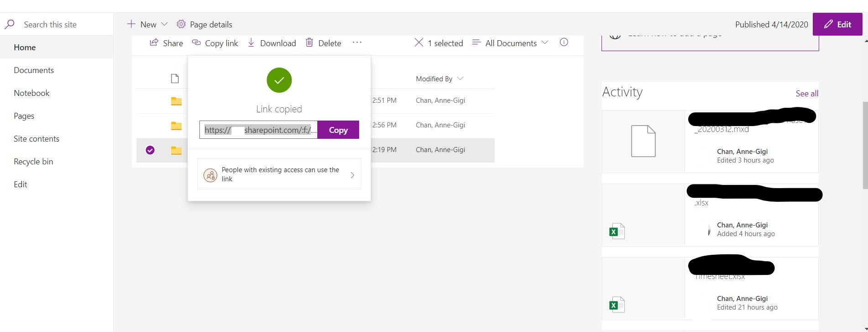Open the selected folder modified 2:19 PM
Viewport: 868px width, 332px height.
[x=176, y=150]
